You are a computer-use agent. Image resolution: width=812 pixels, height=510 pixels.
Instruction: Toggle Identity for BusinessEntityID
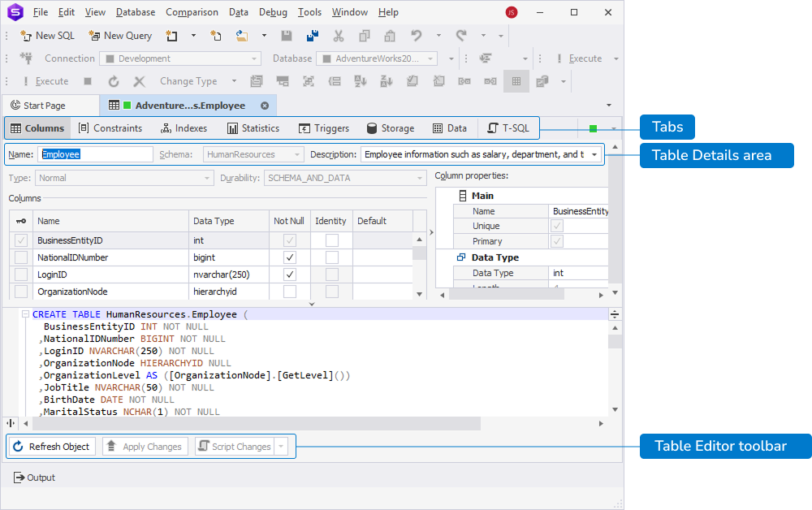click(x=332, y=240)
